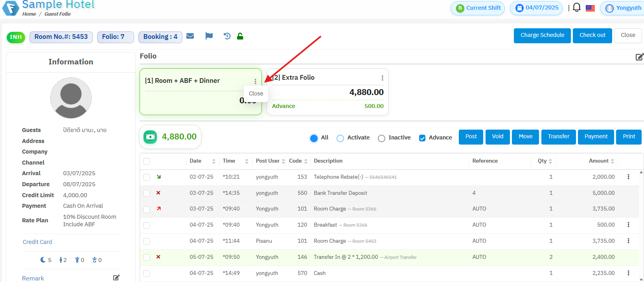The width and height of the screenshot is (644, 282).
Task: Tick the select-all header checkbox
Action: [147, 161]
